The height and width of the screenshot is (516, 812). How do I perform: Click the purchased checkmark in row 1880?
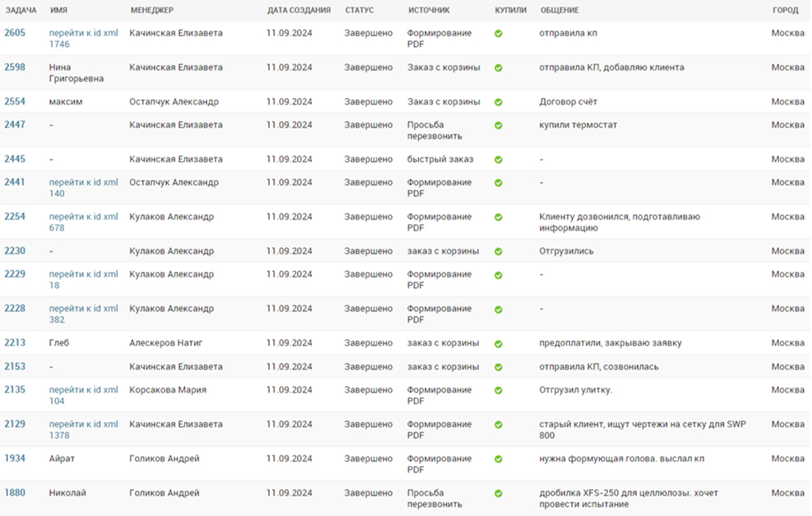[499, 494]
